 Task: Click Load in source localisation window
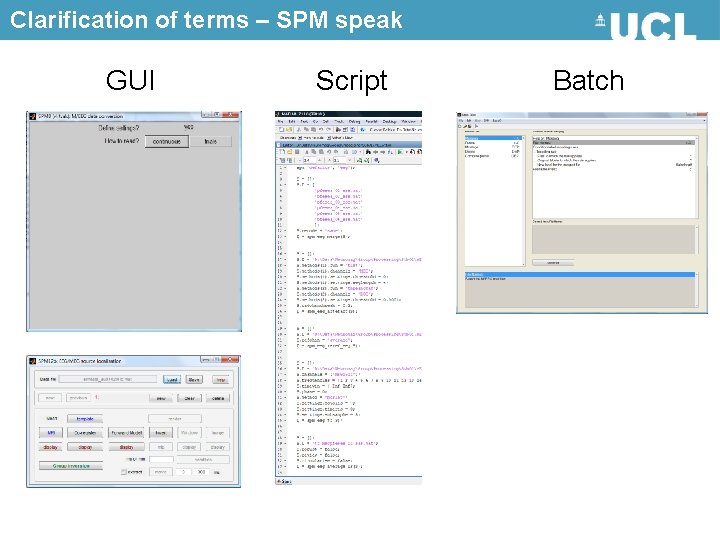172,380
